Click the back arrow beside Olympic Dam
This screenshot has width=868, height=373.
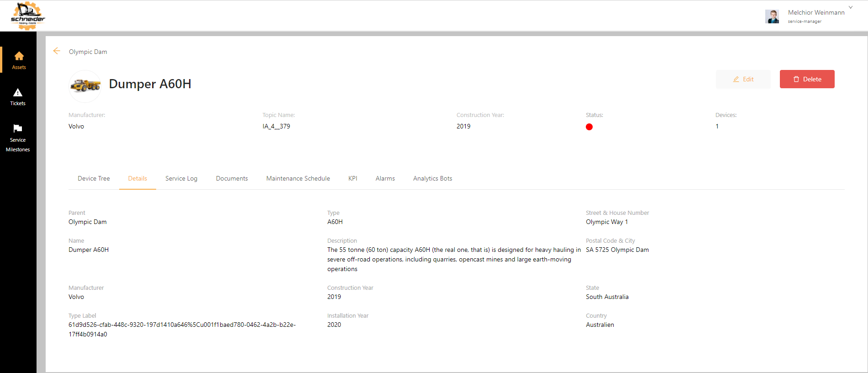tap(57, 51)
